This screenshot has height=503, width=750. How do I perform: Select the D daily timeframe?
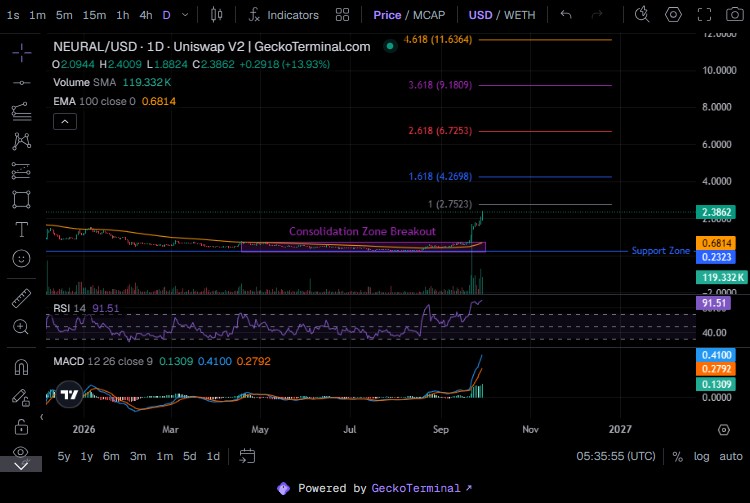(x=166, y=15)
